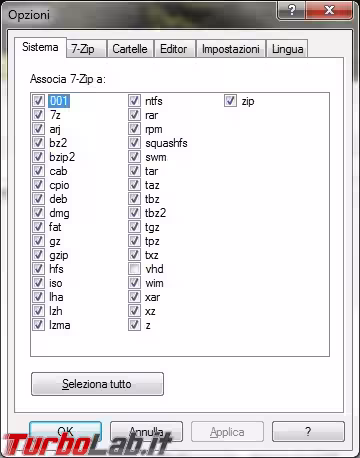
Task: Select the vhd list entry label
Action: click(154, 269)
